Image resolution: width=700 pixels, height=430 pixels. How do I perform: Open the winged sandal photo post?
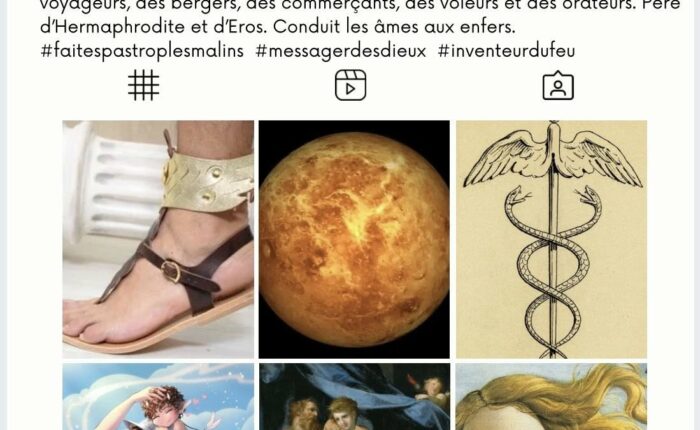tap(158, 239)
